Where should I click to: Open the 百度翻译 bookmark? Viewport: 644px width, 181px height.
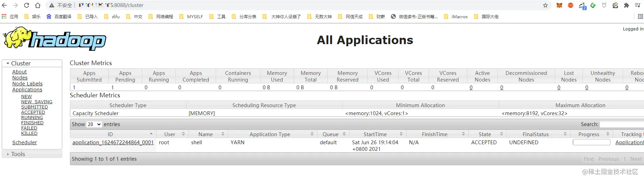59,16
